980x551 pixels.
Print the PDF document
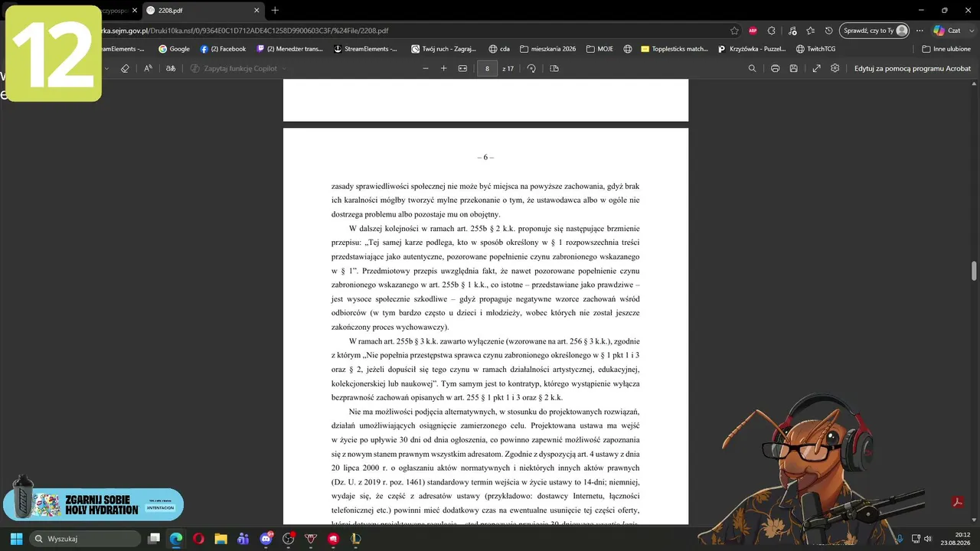(x=775, y=68)
